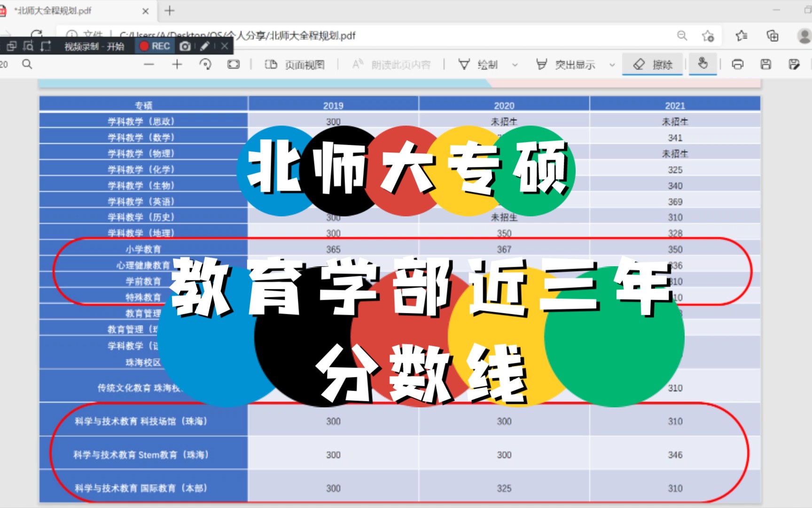Click the 视频录制 - 开始 label
The height and width of the screenshot is (508, 812).
(94, 47)
